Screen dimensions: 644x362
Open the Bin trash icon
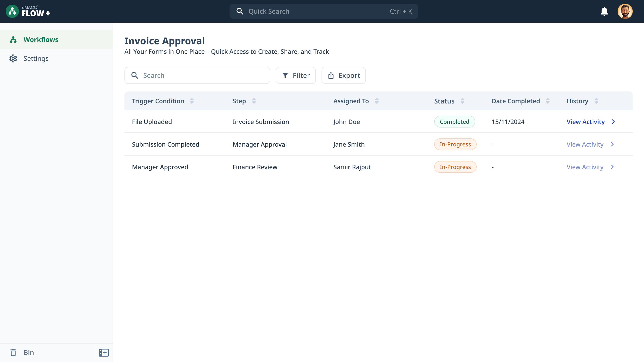click(13, 353)
